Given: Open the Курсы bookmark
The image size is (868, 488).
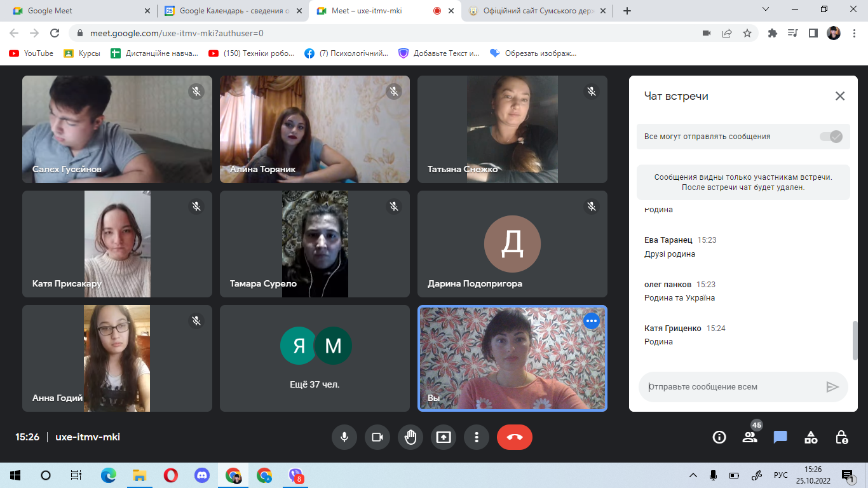Looking at the screenshot, I should click(x=82, y=53).
